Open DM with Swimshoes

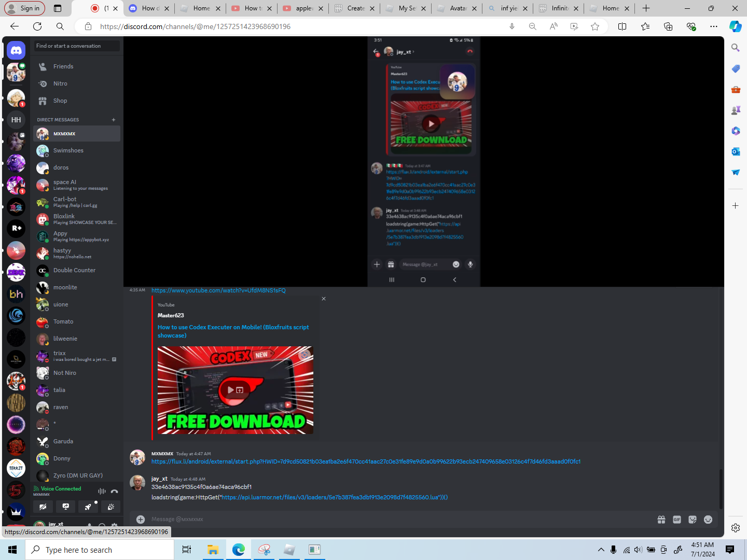77,150
